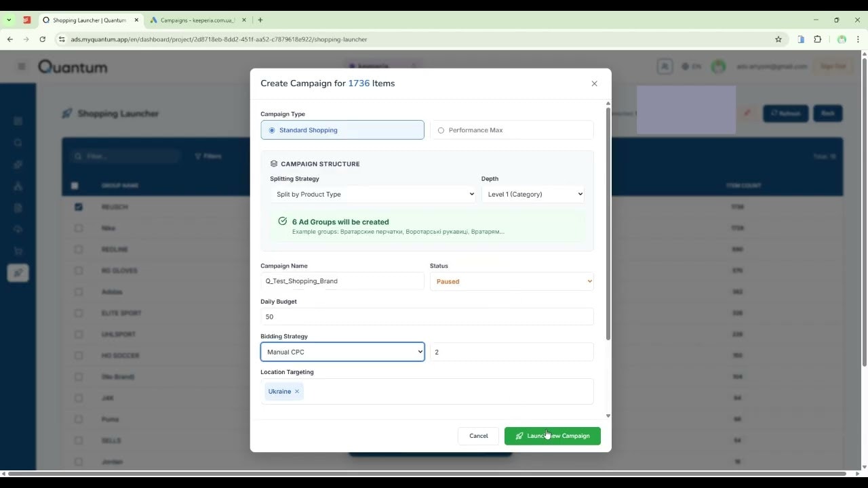Click the browser forward arrow
This screenshot has width=868, height=488.
26,39
